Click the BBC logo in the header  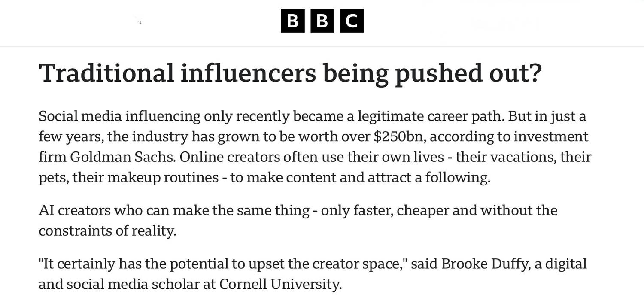322,21
